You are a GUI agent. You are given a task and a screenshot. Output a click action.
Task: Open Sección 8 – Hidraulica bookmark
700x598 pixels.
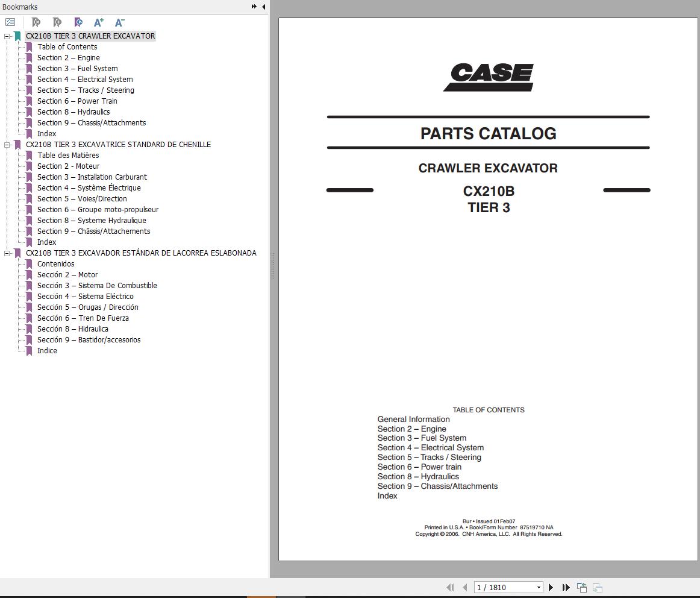click(73, 329)
